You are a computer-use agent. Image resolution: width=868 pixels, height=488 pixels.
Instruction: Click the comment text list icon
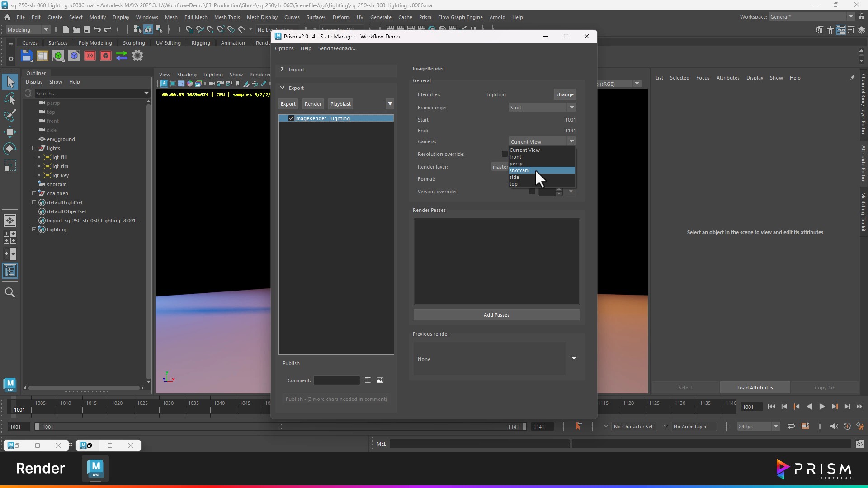(368, 380)
